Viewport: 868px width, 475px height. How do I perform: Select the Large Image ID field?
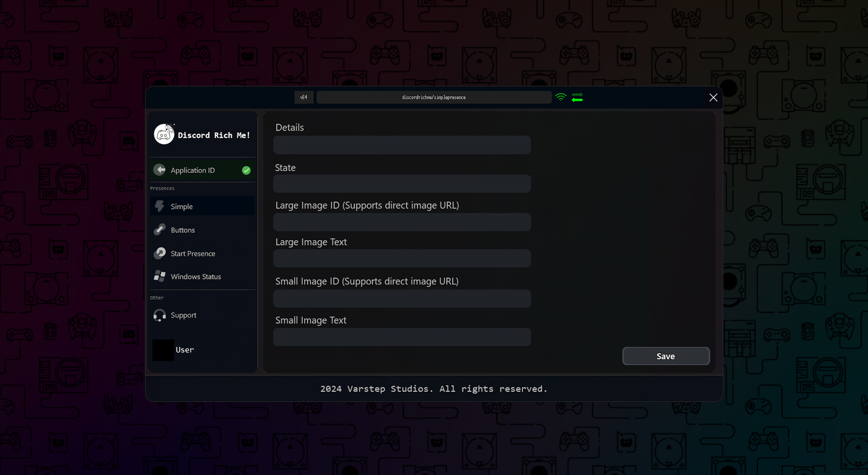click(401, 223)
